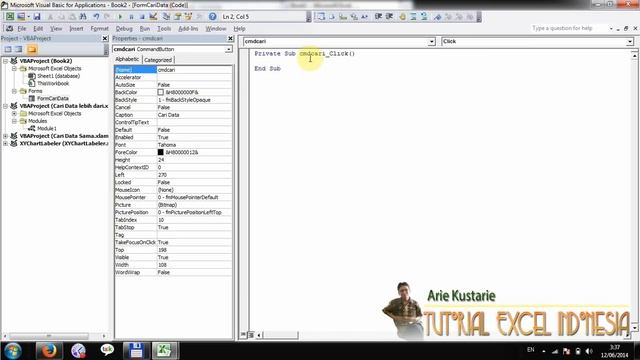Open the Edit menu
The image size is (640, 360).
click(38, 29)
